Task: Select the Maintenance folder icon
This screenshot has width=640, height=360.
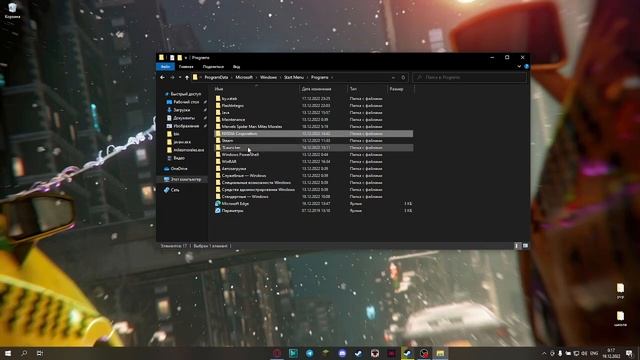Action: point(218,120)
